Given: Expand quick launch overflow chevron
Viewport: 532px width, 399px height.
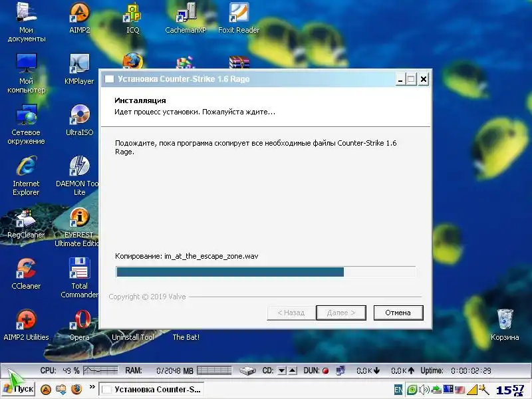Looking at the screenshot, I should pyautogui.click(x=92, y=386).
